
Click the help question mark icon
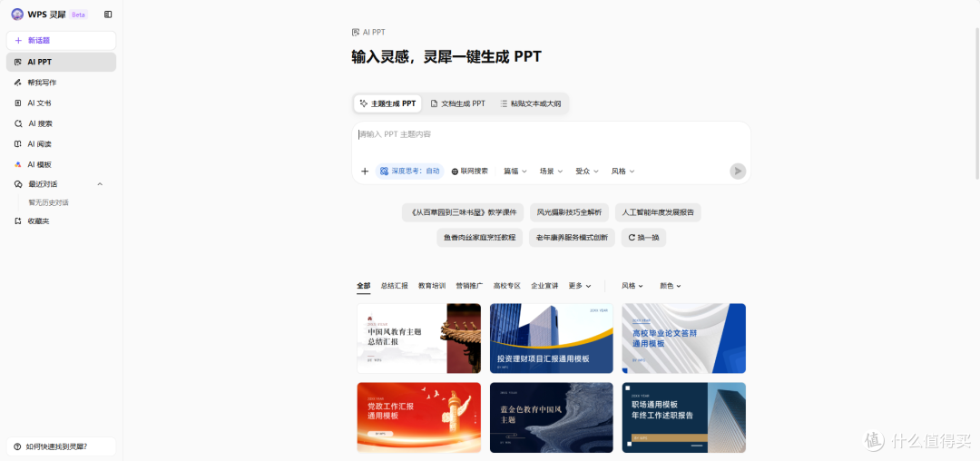pos(17,446)
